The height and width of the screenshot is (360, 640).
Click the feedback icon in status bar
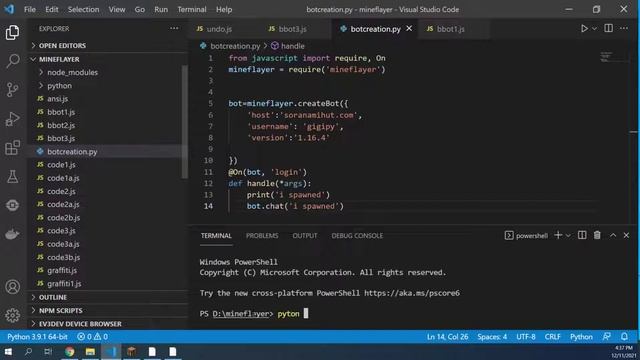607,337
